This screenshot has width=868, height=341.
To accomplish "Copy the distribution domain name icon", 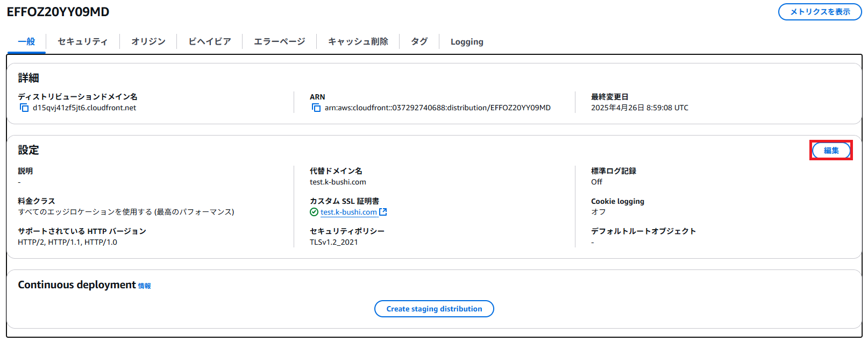I will pos(24,108).
